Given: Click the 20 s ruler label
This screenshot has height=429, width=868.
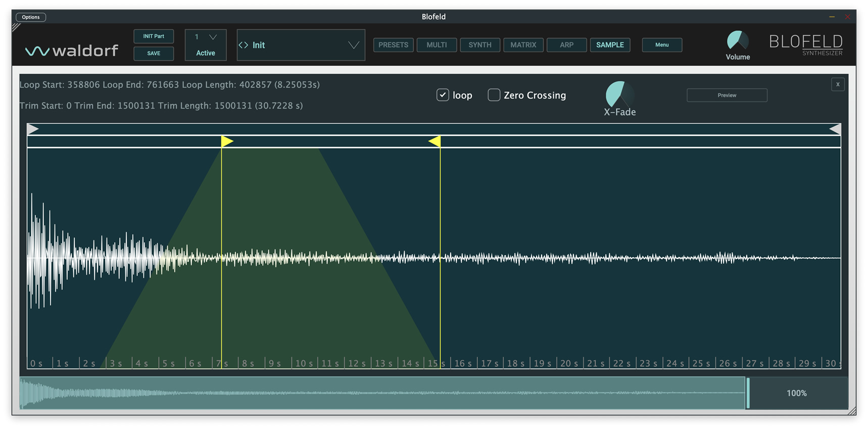Looking at the screenshot, I should click(x=569, y=363).
